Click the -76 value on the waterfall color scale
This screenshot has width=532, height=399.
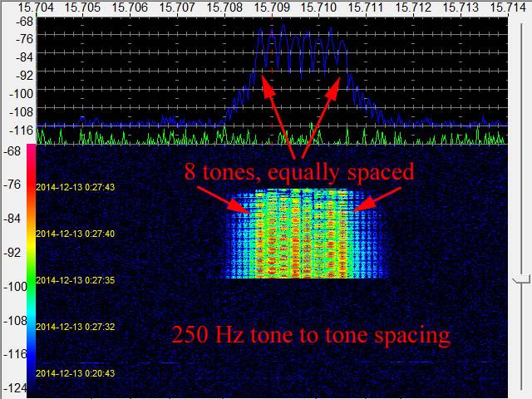(x=12, y=185)
